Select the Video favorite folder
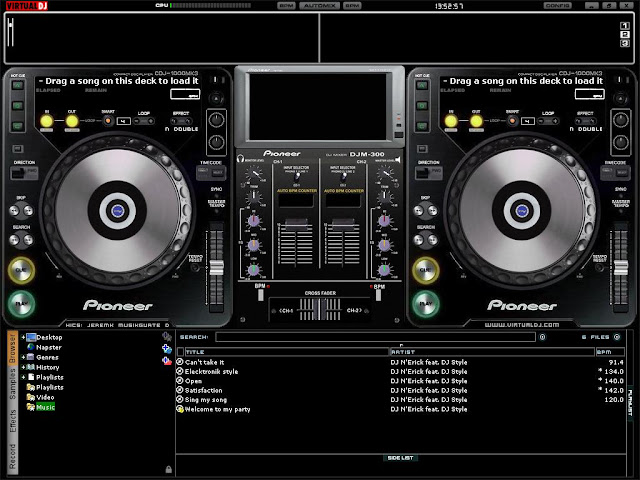The image size is (640, 480). [x=40, y=397]
